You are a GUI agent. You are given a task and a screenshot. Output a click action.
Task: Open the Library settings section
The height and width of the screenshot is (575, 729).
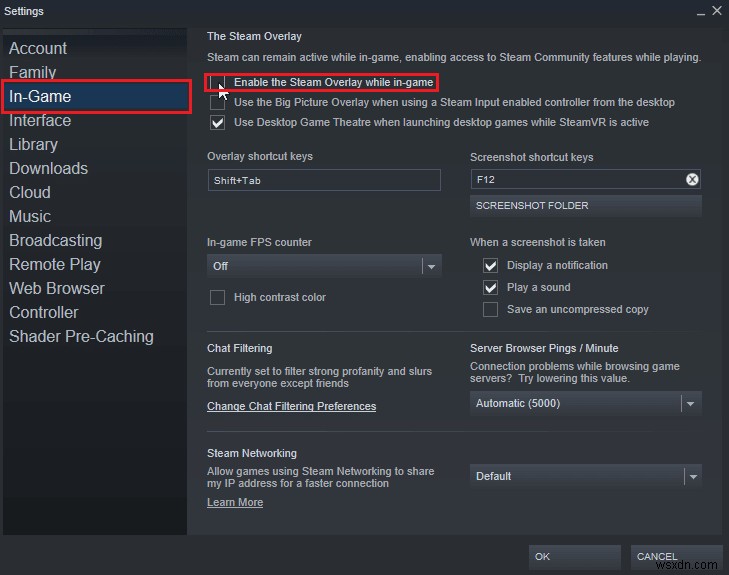pyautogui.click(x=33, y=145)
